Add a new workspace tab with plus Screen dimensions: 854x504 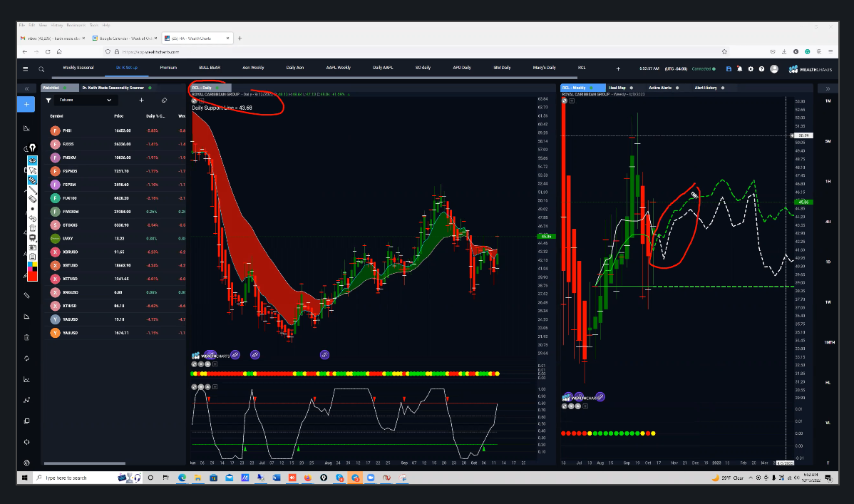(618, 68)
